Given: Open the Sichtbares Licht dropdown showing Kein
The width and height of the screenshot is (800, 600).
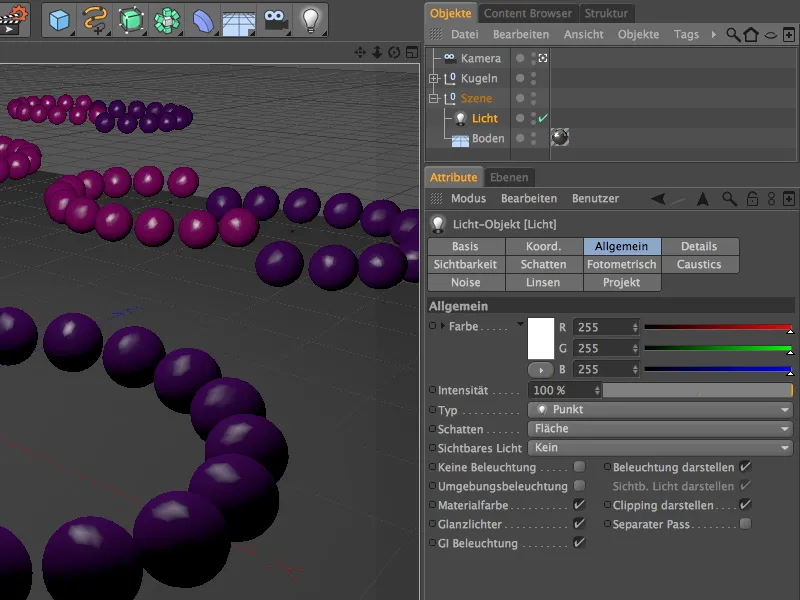Looking at the screenshot, I should point(660,448).
